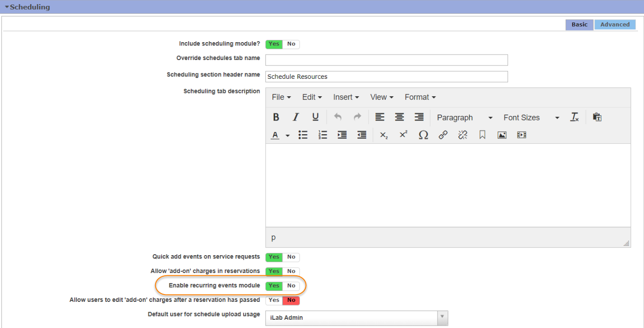This screenshot has height=328, width=644.
Task: Enable editing add-on charges after reservation passed
Action: click(x=274, y=300)
